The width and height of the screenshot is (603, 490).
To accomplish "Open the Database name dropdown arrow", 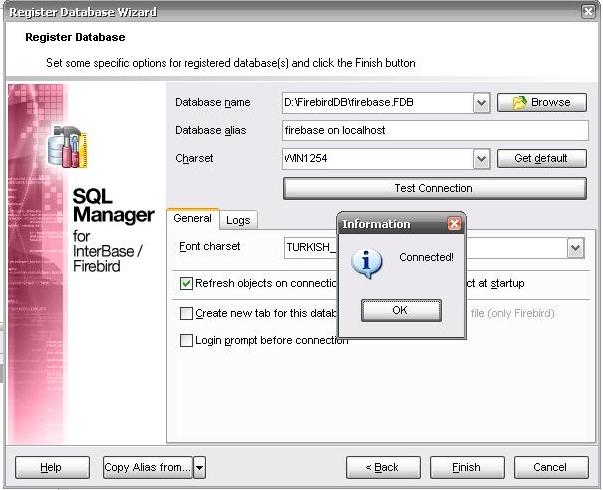I will pyautogui.click(x=481, y=103).
